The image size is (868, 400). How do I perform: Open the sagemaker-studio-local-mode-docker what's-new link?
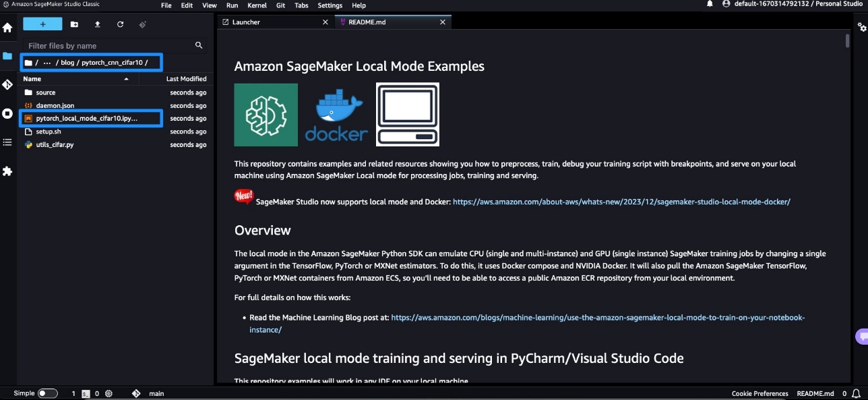click(x=621, y=202)
